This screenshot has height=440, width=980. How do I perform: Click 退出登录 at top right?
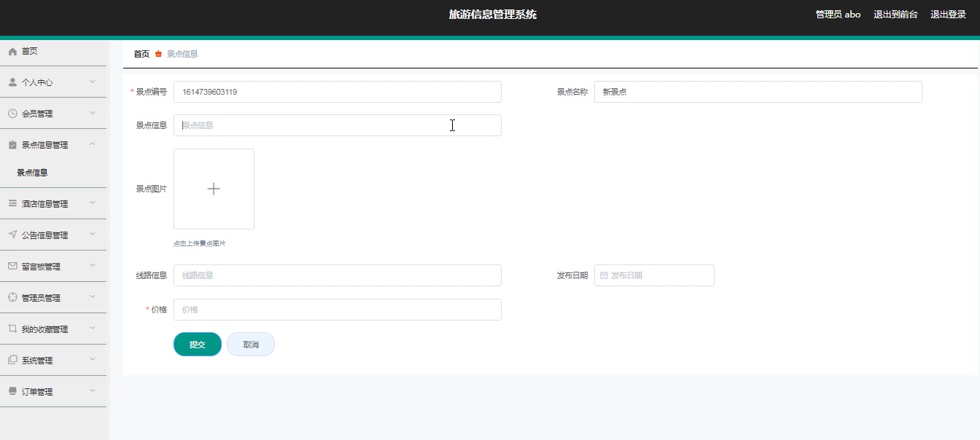click(x=948, y=13)
